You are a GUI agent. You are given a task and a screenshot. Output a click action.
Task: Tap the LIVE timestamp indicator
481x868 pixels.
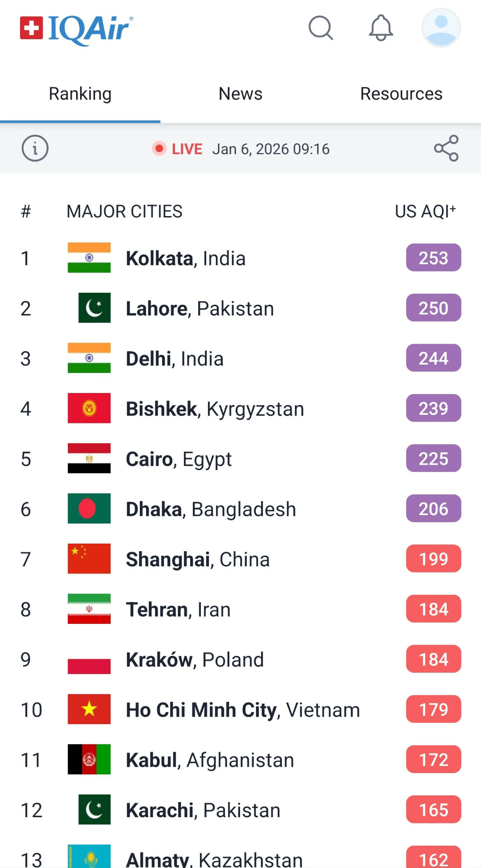coord(240,149)
